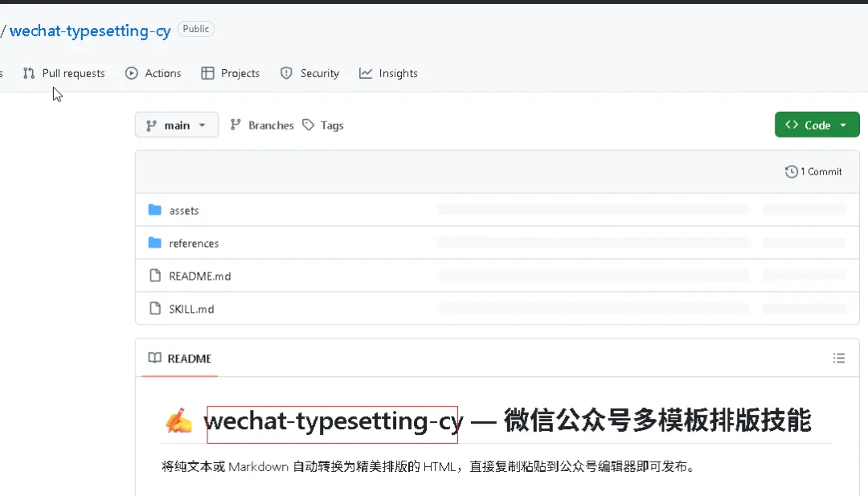Click the Insights graph icon

[366, 73]
